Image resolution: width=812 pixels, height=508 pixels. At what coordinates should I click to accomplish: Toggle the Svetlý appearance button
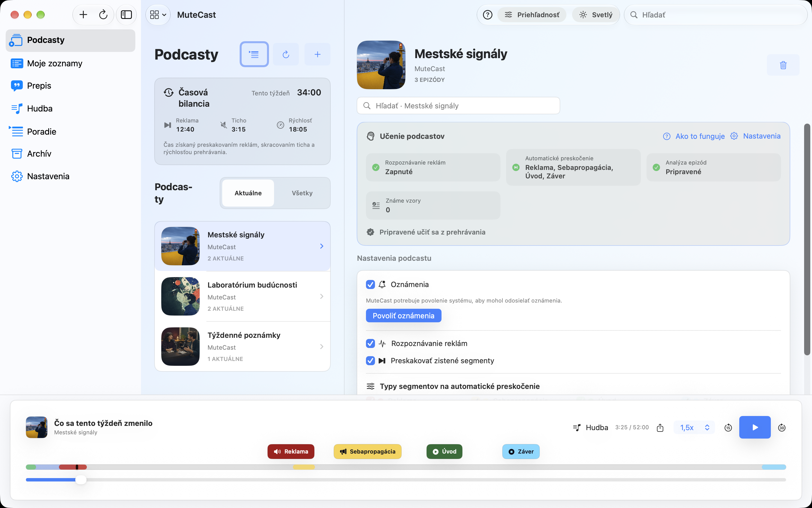click(x=595, y=15)
